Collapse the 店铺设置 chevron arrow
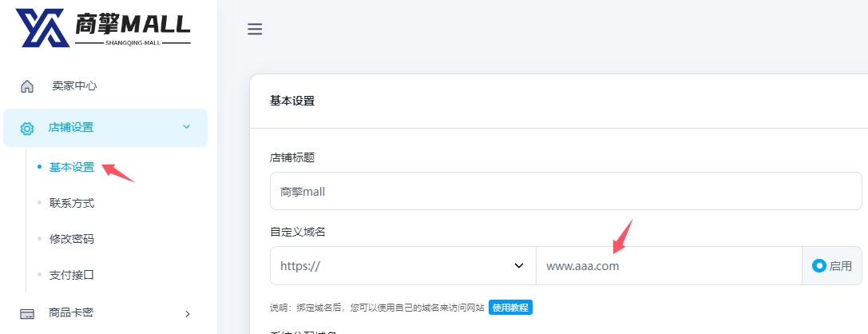868x334 pixels. tap(187, 127)
